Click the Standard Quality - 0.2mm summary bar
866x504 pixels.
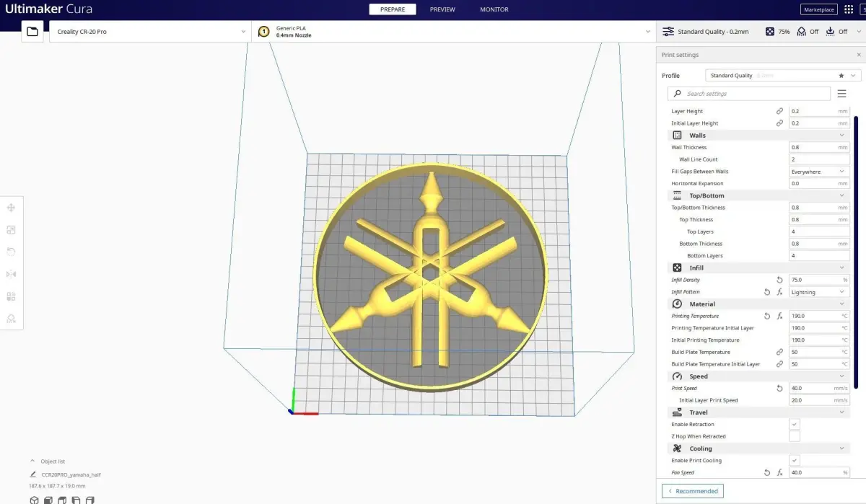tap(761, 32)
